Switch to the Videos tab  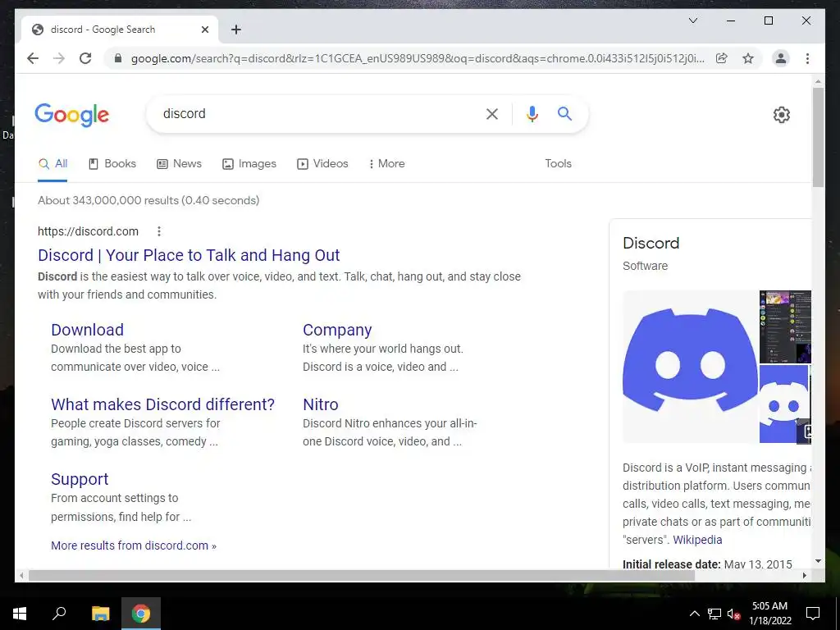322,164
